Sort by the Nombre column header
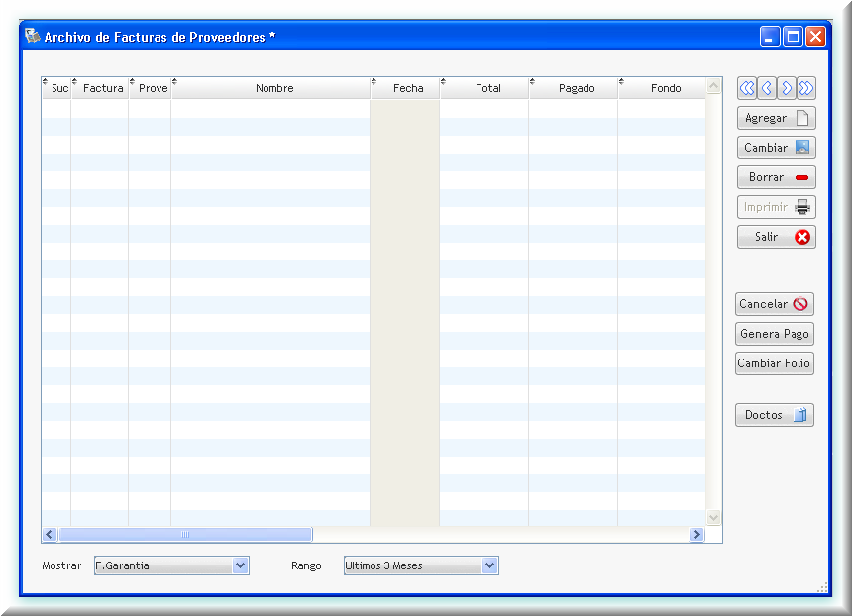The image size is (852, 616). [x=270, y=88]
